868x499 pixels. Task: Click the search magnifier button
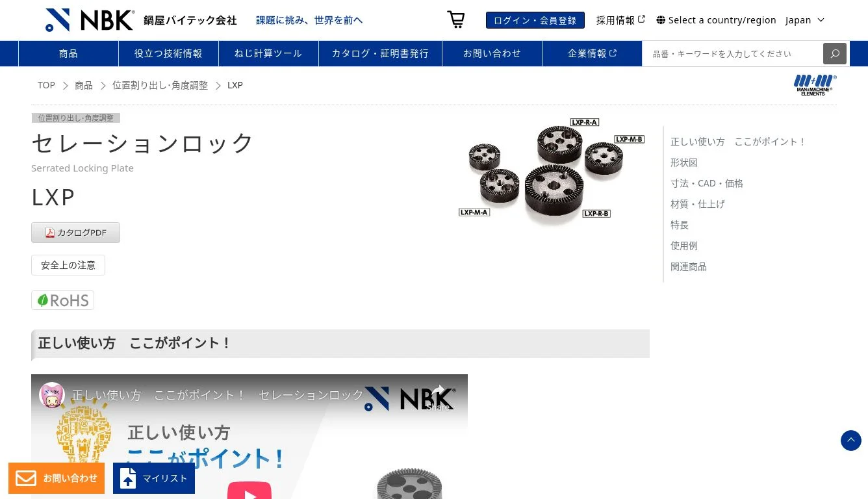coord(835,53)
